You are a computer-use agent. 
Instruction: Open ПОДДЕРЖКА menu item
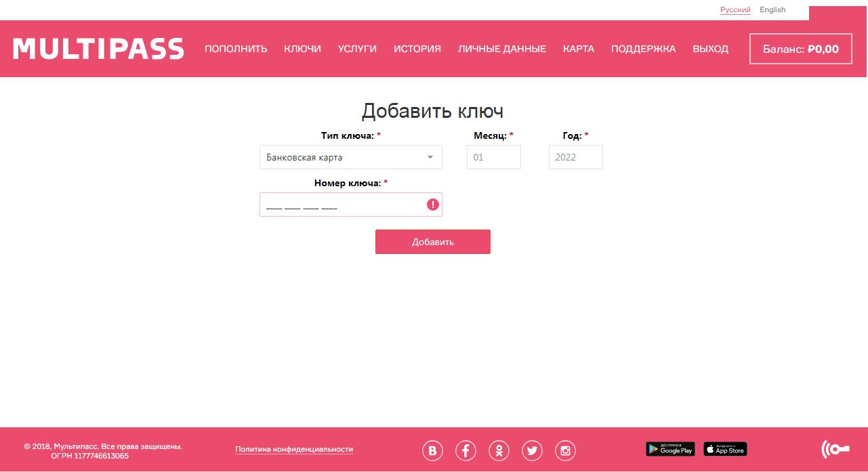(x=643, y=49)
